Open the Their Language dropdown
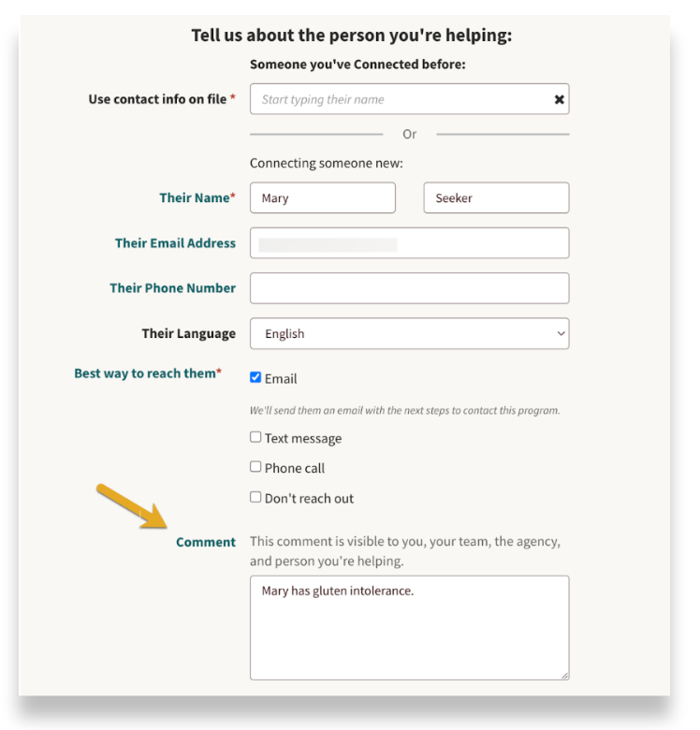 pyautogui.click(x=409, y=333)
